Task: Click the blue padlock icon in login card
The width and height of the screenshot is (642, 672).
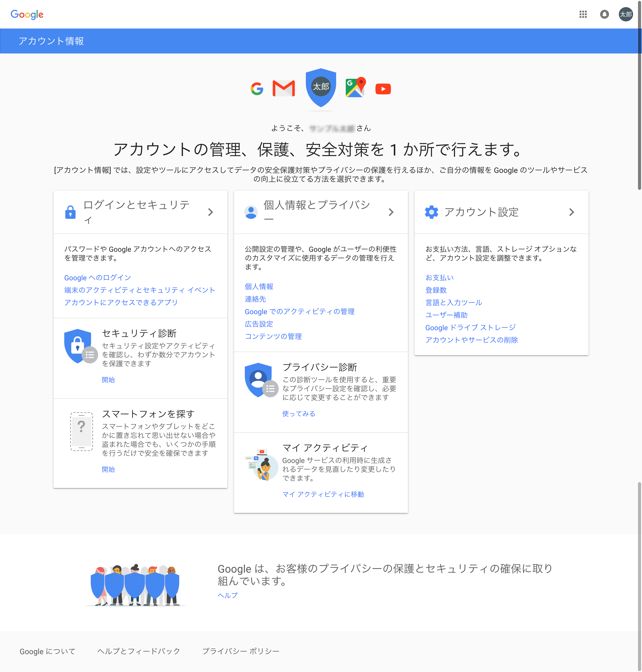Action: [70, 212]
